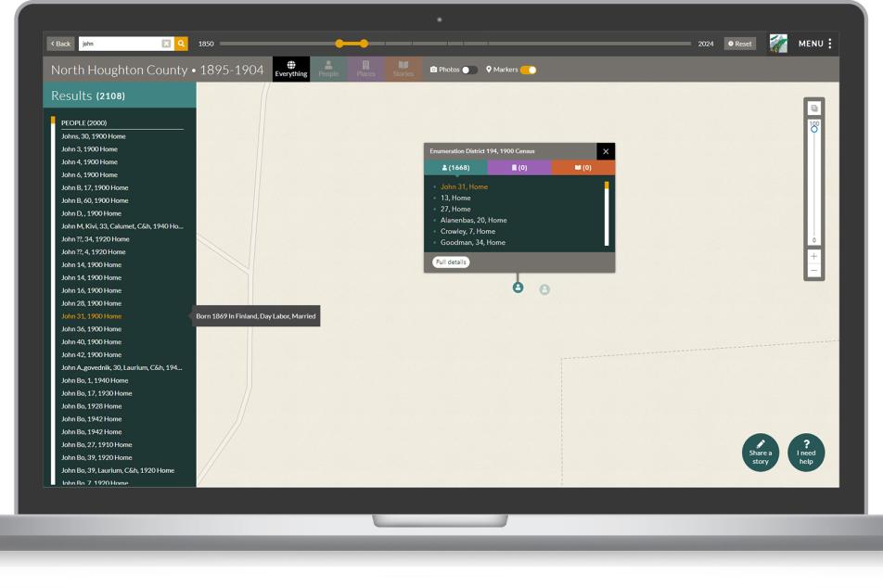This screenshot has width=883, height=588.
Task: Open the MENU kebab dots
Action: (x=829, y=44)
